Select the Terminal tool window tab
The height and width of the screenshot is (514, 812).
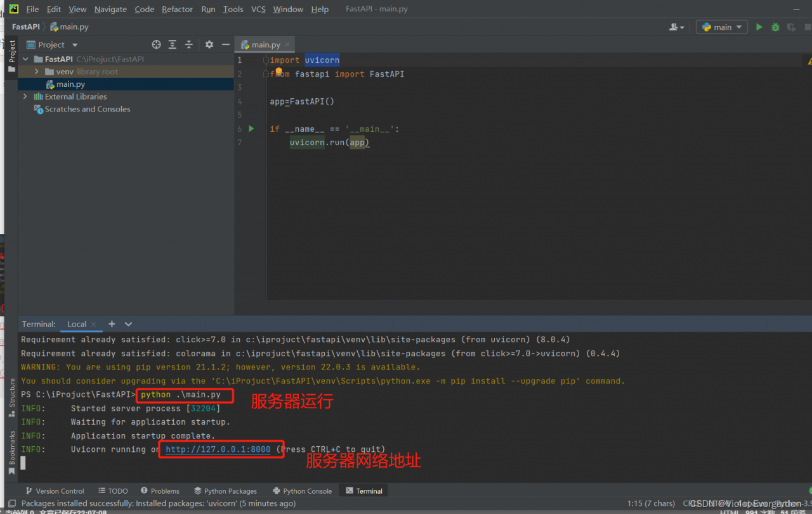364,491
